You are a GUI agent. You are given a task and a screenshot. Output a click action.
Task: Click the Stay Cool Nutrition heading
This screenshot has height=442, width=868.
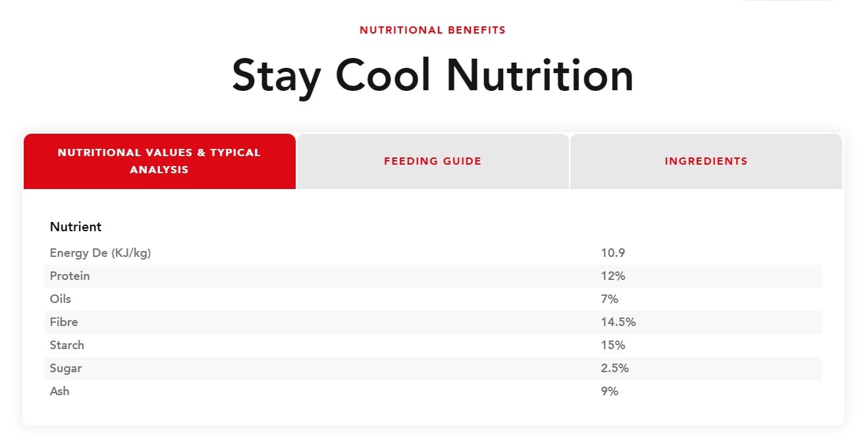pos(433,75)
